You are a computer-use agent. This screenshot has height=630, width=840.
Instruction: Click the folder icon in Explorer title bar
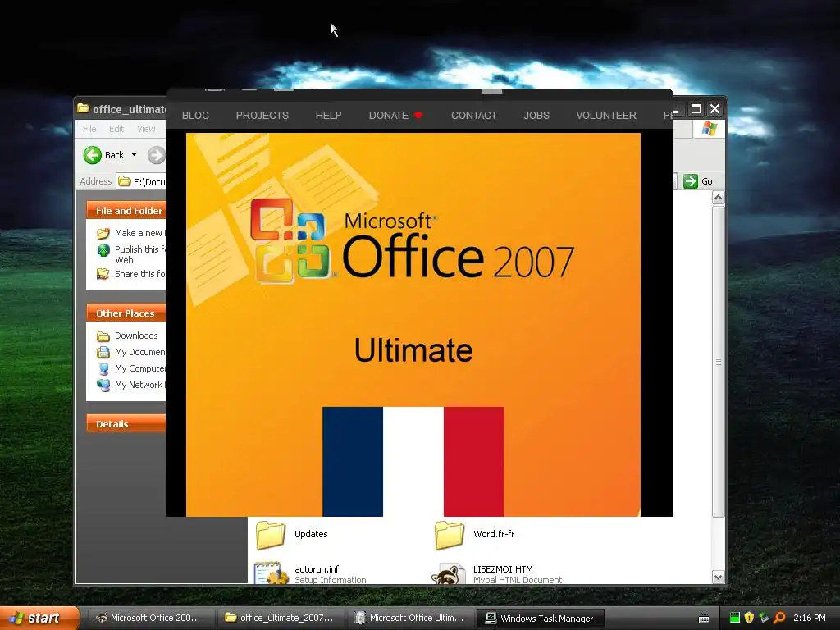(83, 108)
